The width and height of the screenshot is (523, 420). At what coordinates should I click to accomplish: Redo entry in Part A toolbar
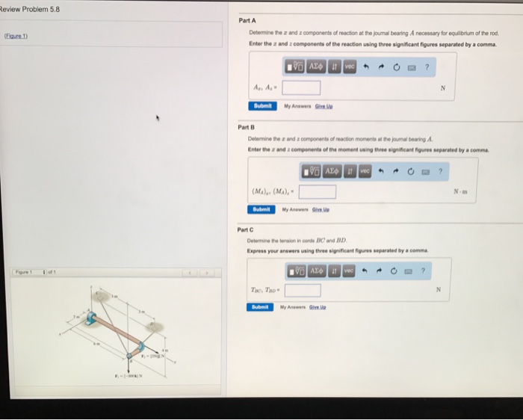(x=381, y=67)
